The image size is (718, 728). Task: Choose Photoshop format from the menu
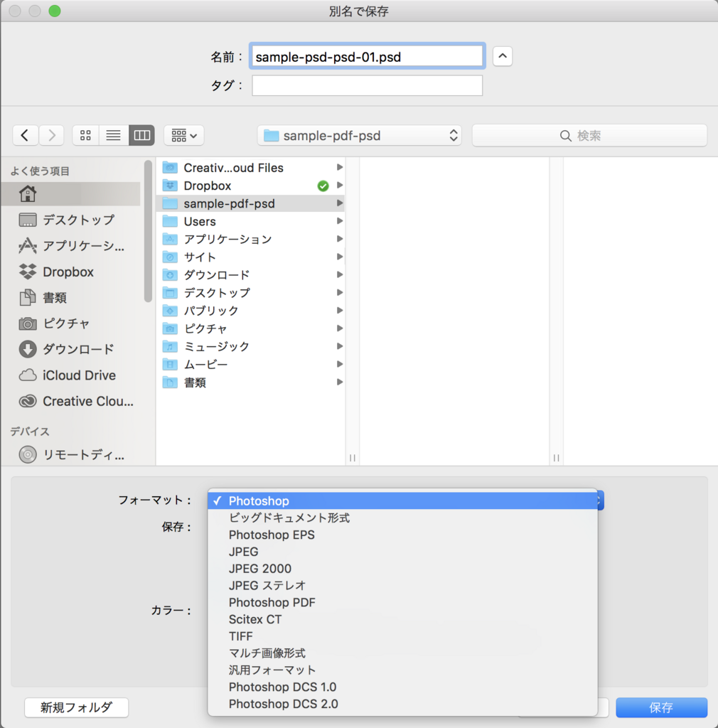[x=403, y=501]
